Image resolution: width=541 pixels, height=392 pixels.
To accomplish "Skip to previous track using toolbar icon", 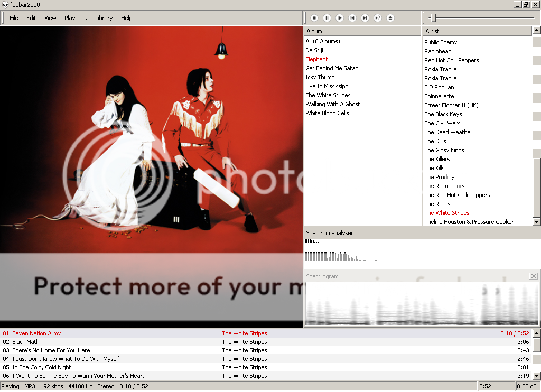I will pos(352,17).
